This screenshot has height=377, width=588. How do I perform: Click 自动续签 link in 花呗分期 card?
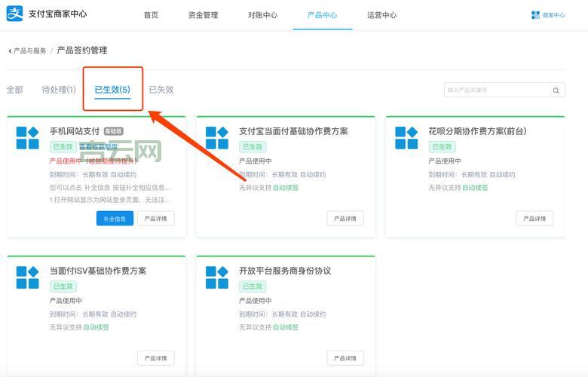pyautogui.click(x=475, y=188)
